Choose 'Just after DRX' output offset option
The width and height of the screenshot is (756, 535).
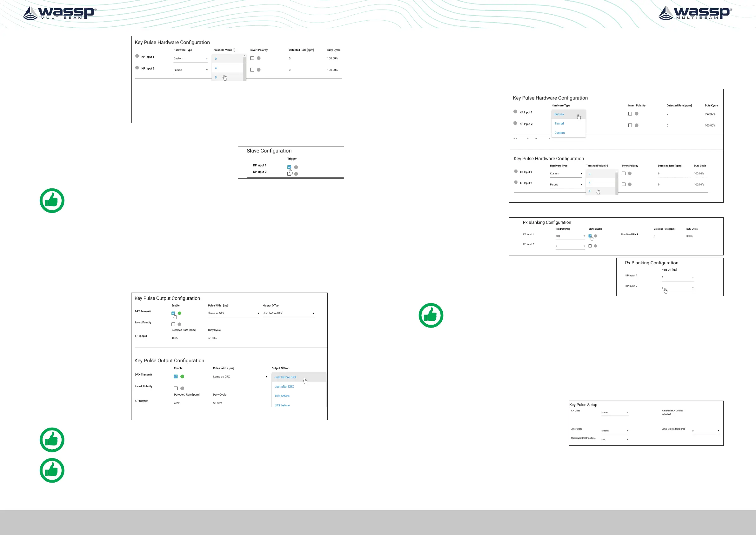click(x=284, y=387)
